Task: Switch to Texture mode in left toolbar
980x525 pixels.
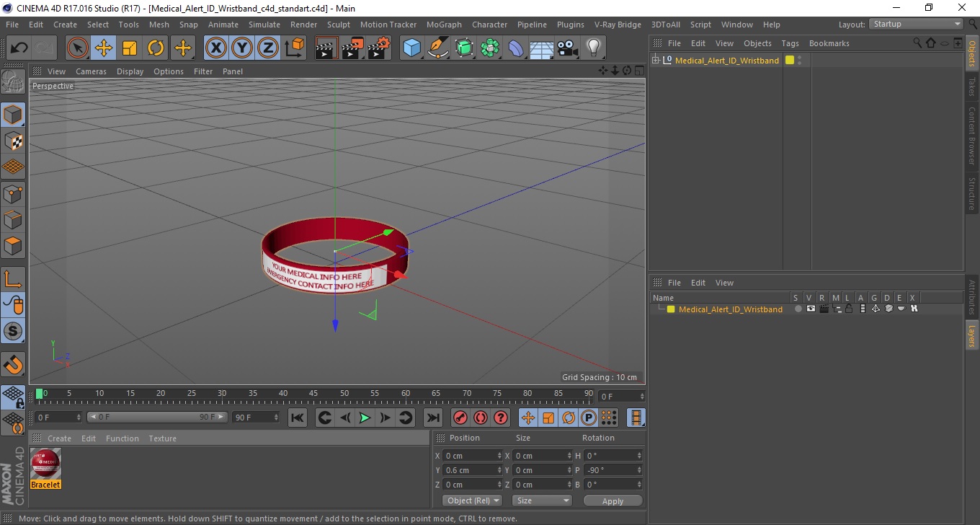Action: pyautogui.click(x=13, y=141)
